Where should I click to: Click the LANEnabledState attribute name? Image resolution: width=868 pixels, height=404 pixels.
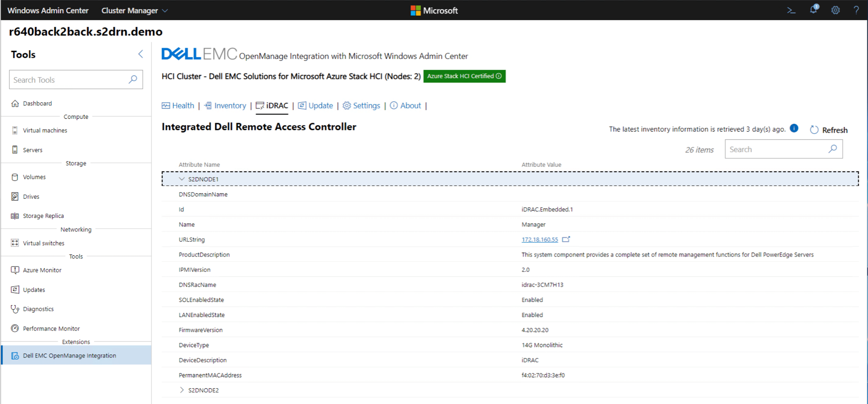[x=202, y=315]
